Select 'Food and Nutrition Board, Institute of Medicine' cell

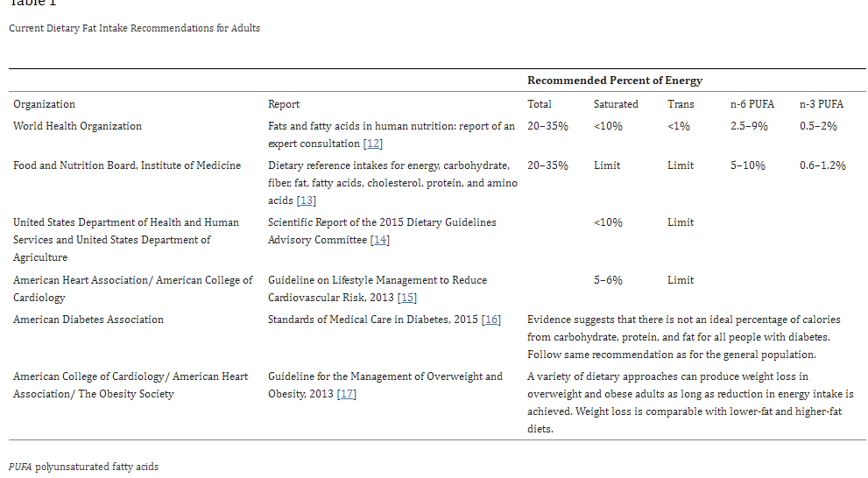tap(127, 165)
